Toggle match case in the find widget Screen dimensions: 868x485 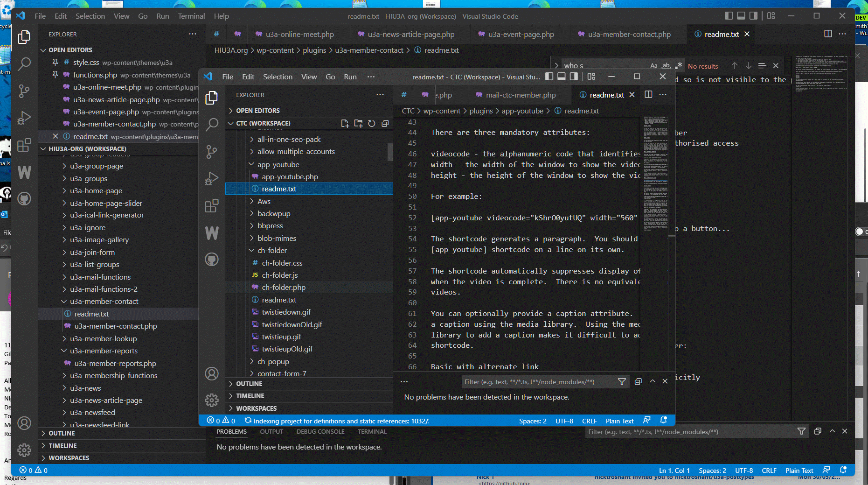(654, 65)
